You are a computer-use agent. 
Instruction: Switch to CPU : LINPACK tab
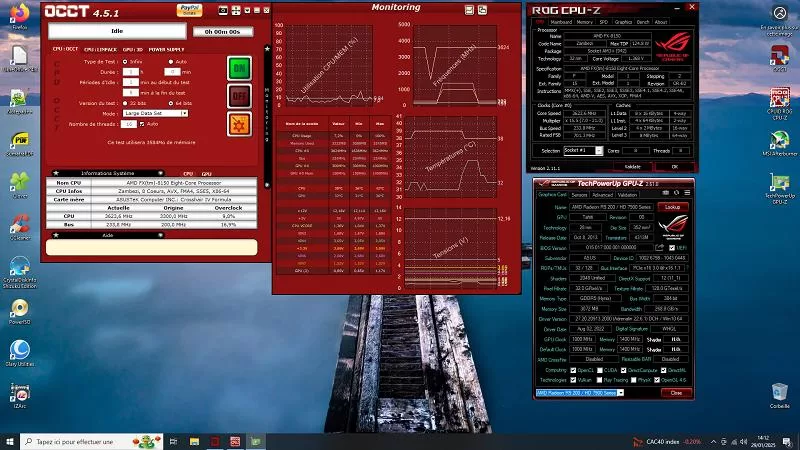click(x=100, y=49)
